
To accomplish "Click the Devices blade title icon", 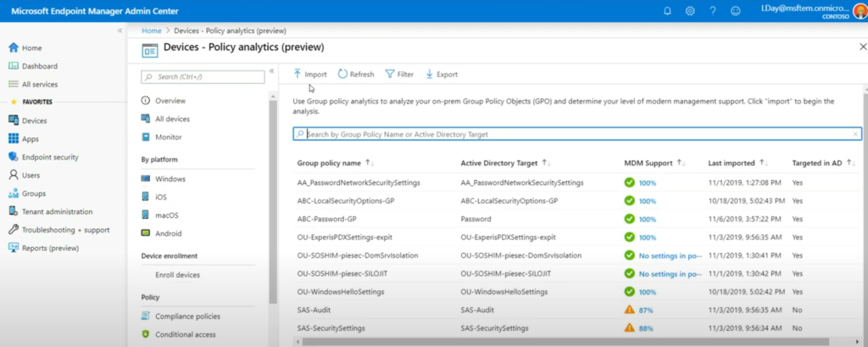I will click(x=149, y=50).
